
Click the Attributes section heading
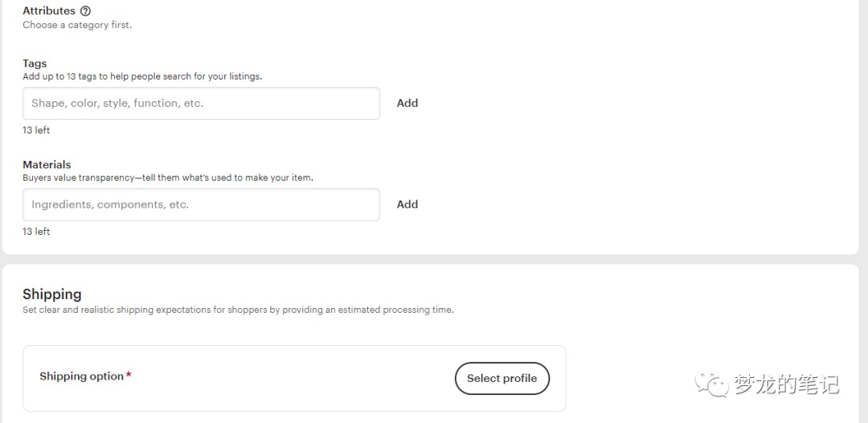tap(49, 11)
